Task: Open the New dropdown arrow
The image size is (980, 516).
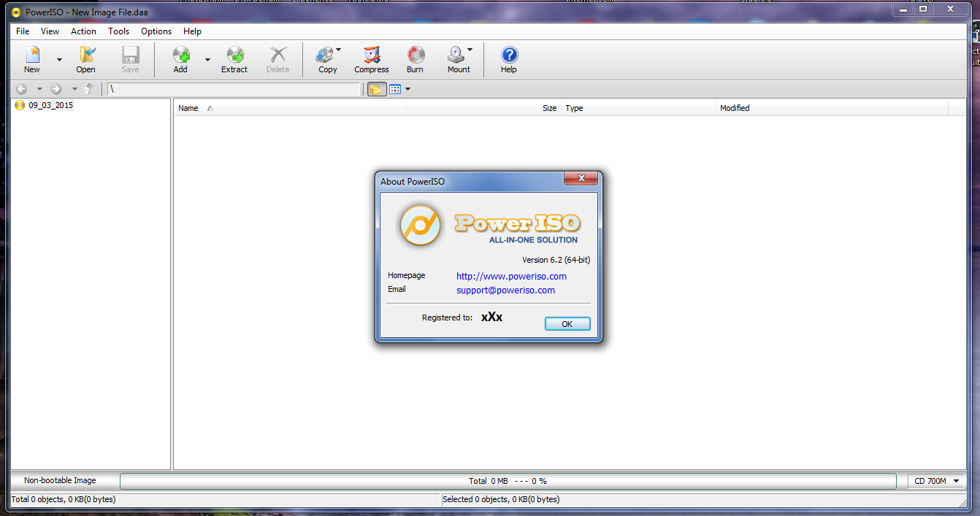Action: [60, 60]
